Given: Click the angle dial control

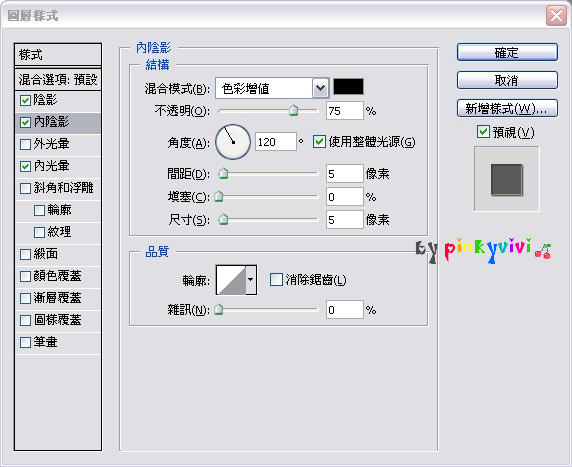Looking at the screenshot, I should [x=233, y=142].
